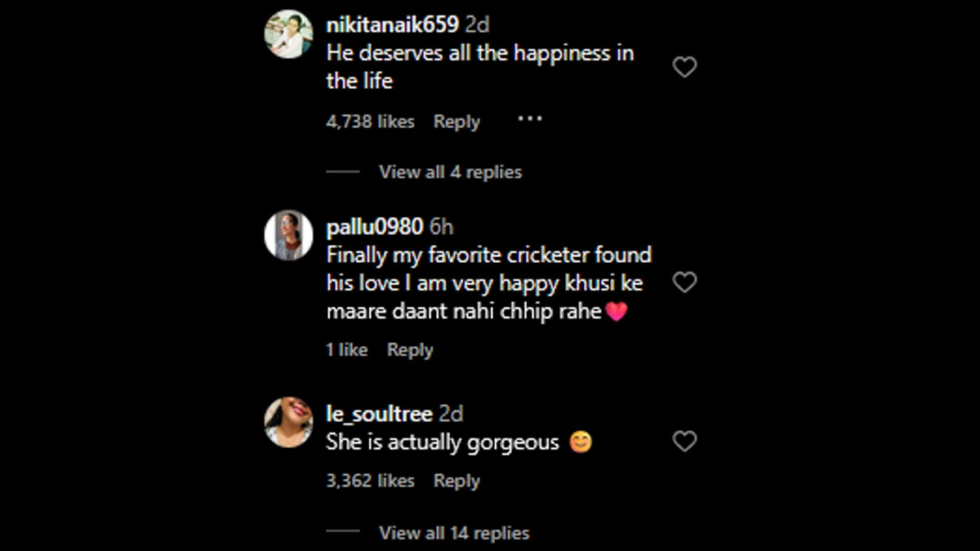Viewport: 980px width, 551px height.
Task: Visit nikitanaik659 username link
Action: [x=392, y=25]
